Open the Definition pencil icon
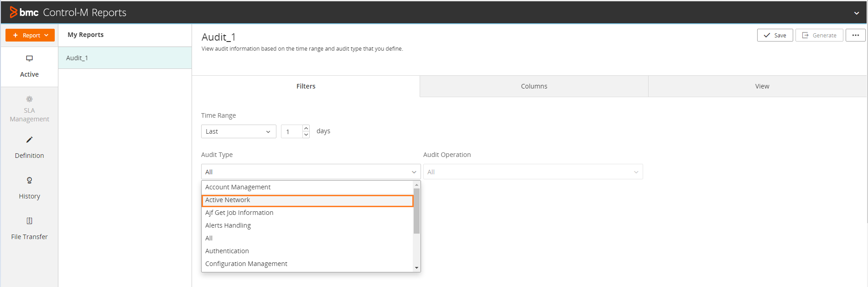 point(29,140)
